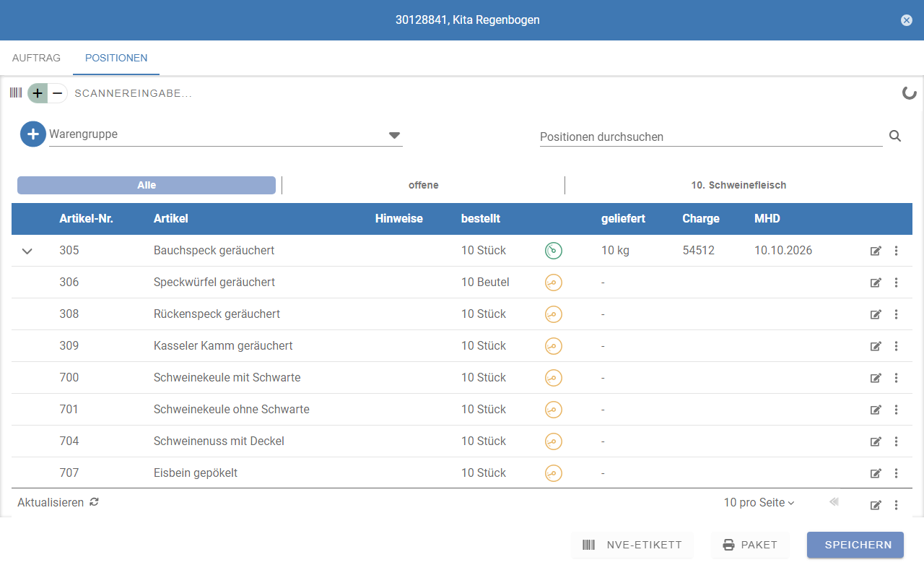
Task: Edit row 305 Bauchspeck geräuchert
Action: 876,251
